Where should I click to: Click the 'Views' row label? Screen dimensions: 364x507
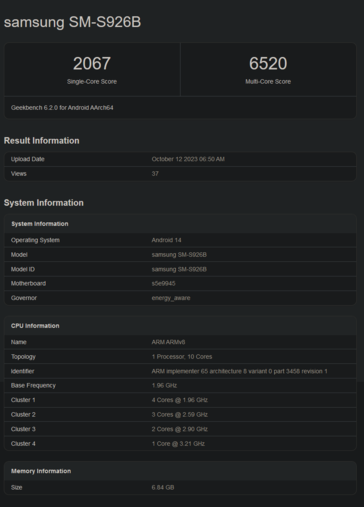[19, 174]
